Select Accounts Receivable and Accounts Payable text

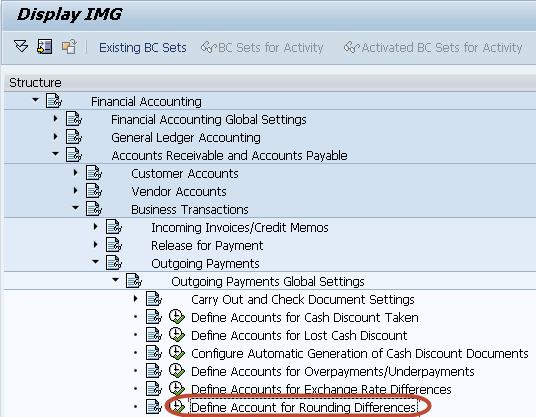229,156
